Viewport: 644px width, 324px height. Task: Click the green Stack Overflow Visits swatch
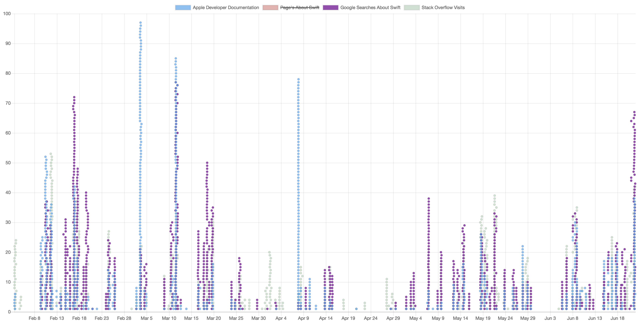pos(412,8)
